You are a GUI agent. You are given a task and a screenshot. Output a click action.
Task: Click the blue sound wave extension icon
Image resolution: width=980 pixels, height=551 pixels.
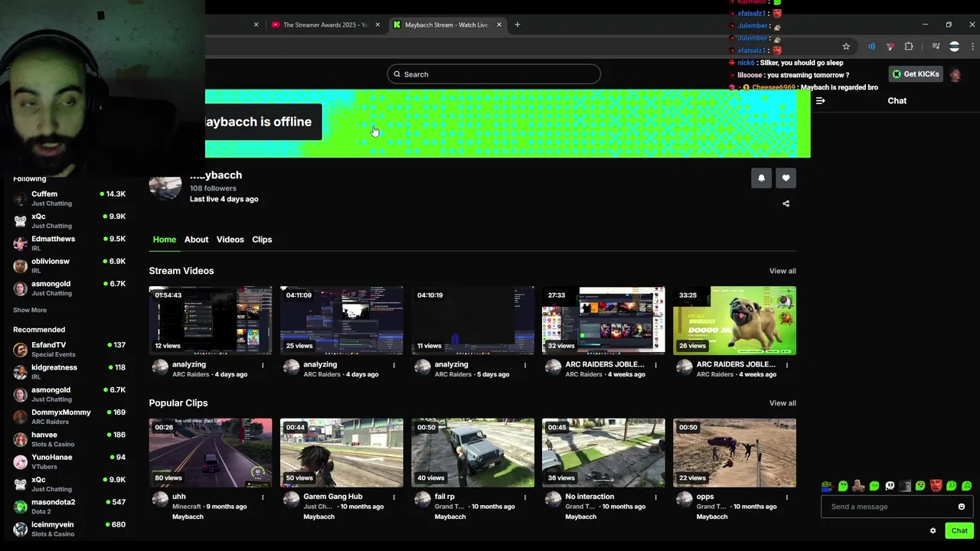[871, 47]
